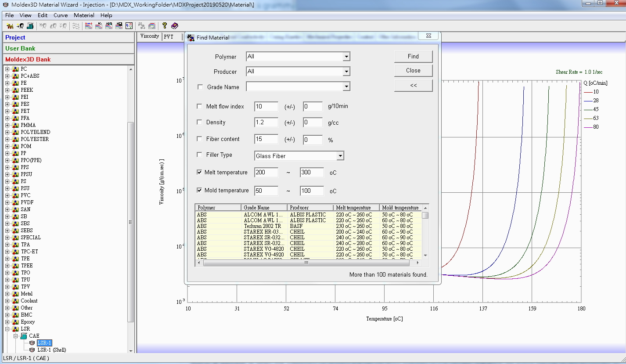The width and height of the screenshot is (626, 364).
Task: Click the Melt flow index value field
Action: (266, 107)
